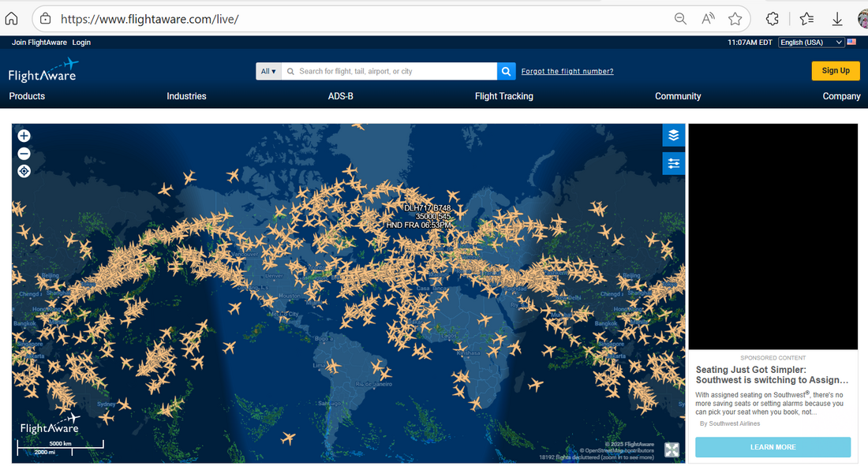Click Forgot the flight number link
Screen dimensions: 868x466
567,71
